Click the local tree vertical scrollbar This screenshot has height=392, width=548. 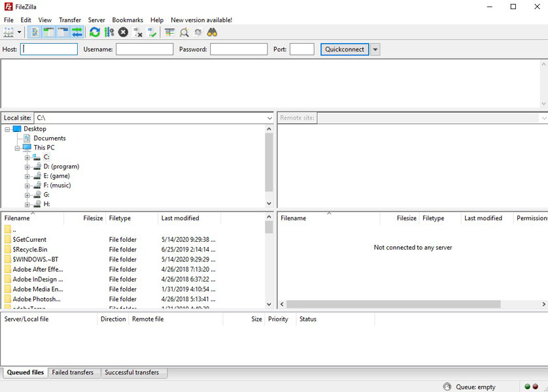click(x=269, y=162)
